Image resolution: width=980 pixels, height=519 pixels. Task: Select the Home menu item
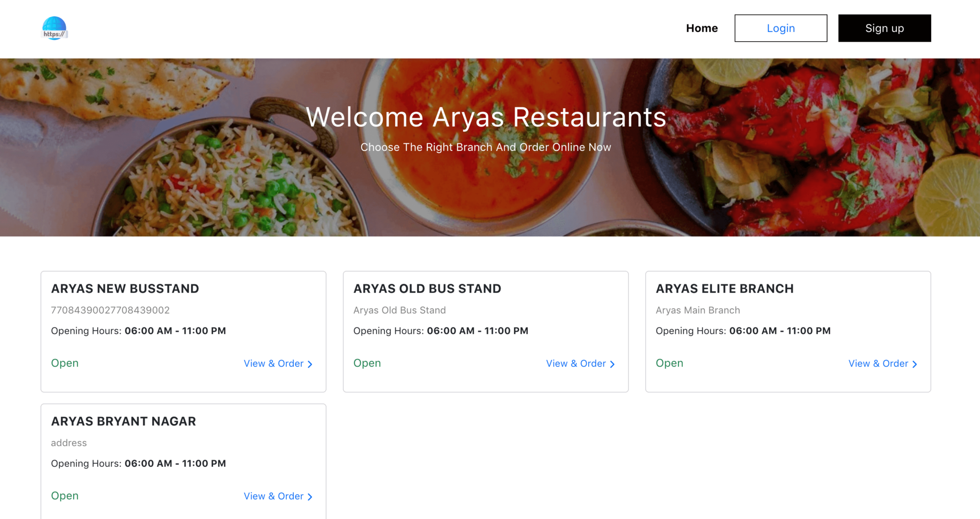pos(702,28)
